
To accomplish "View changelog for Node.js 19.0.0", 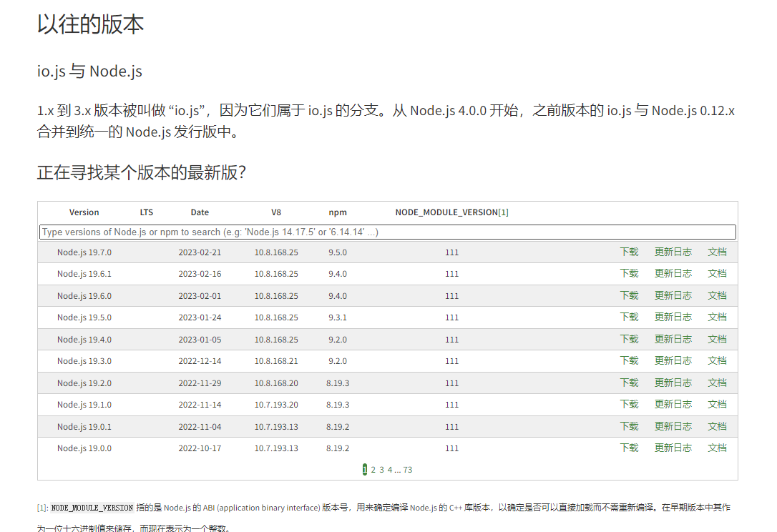I will tap(673, 448).
